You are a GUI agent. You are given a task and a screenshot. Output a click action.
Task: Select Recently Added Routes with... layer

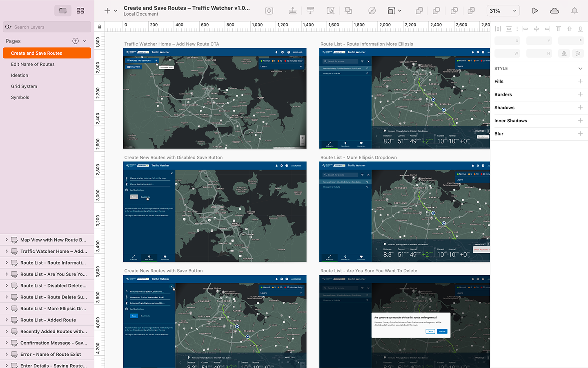47,332
